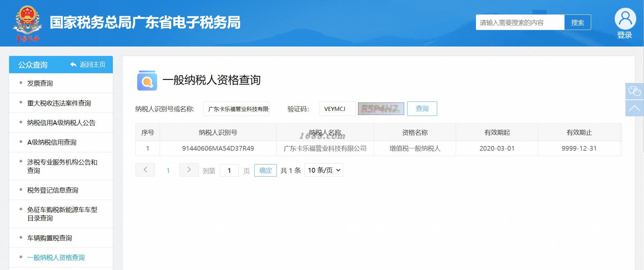Open the login user avatar icon

tap(625, 19)
